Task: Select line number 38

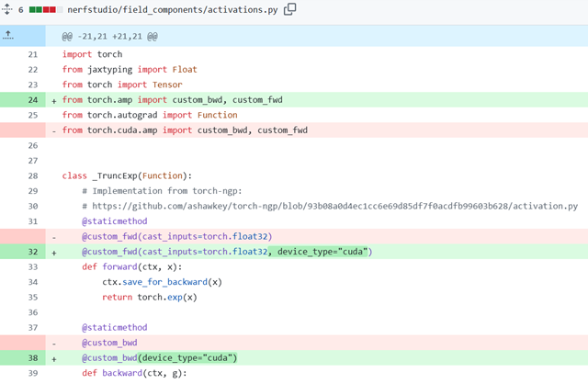Action: (x=33, y=357)
